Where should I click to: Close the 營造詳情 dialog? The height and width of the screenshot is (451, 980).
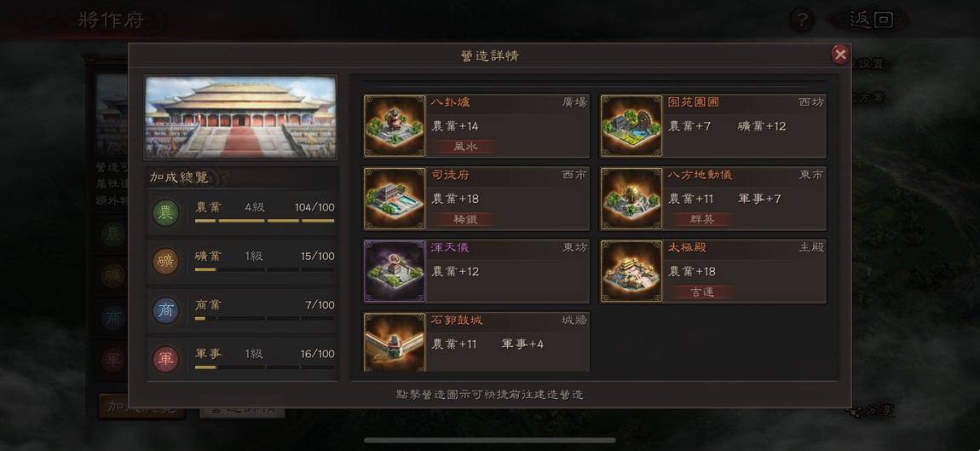tap(840, 55)
